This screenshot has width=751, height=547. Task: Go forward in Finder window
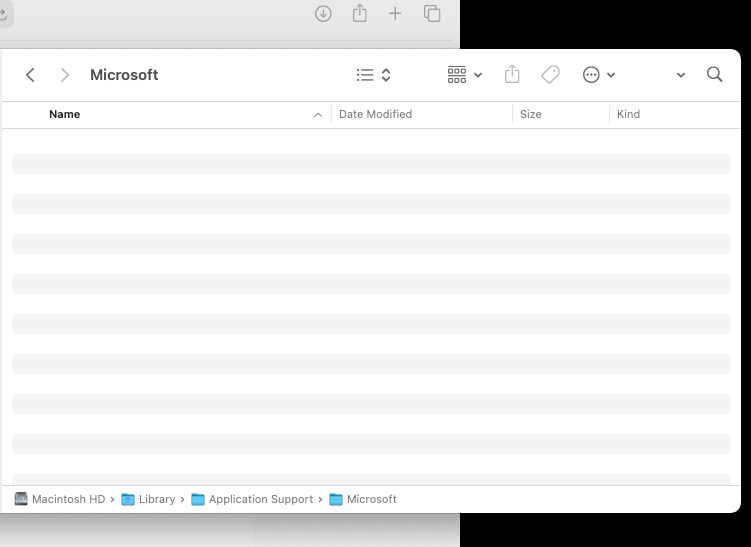65,75
